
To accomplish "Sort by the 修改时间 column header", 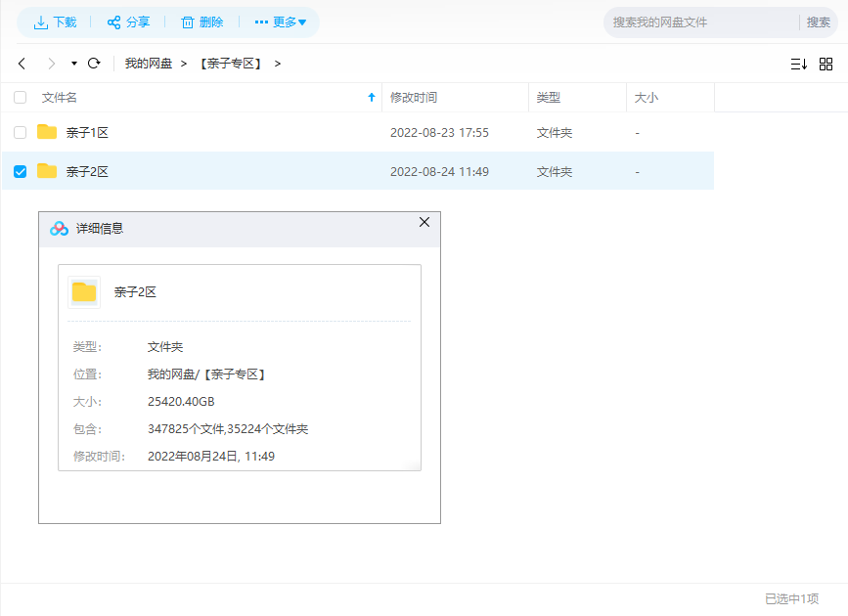I will [414, 98].
